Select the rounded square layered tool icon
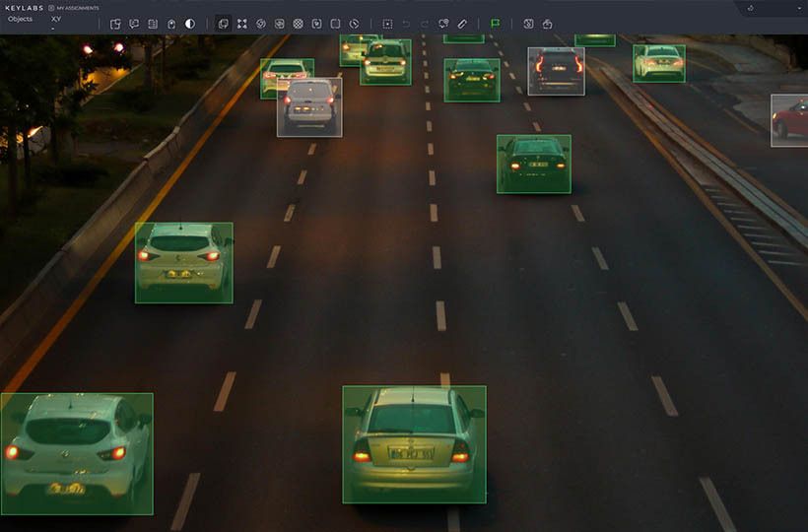 pos(279,24)
